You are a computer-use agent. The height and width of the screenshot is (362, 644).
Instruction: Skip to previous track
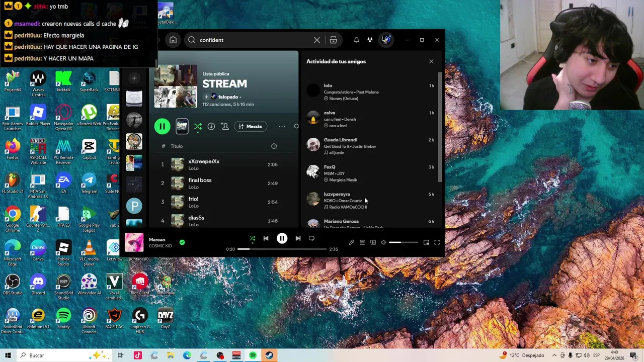click(x=266, y=239)
